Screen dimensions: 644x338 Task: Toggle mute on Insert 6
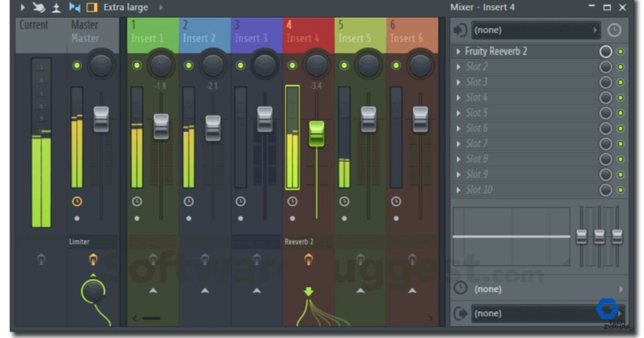point(396,65)
